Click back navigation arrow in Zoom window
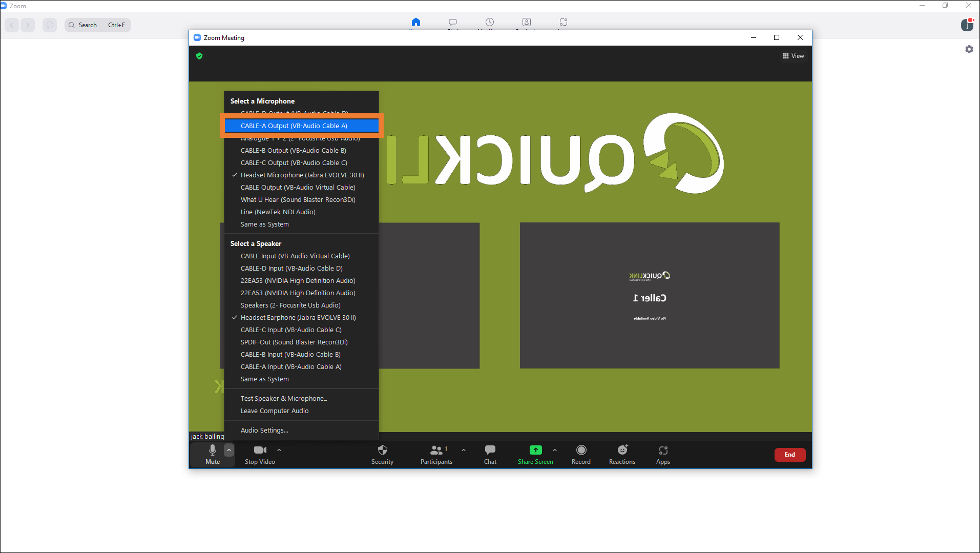The height and width of the screenshot is (553, 980). click(x=12, y=25)
